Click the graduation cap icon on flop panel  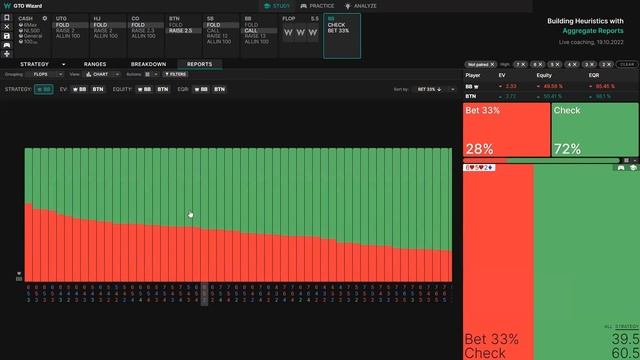pyautogui.click(x=633, y=168)
